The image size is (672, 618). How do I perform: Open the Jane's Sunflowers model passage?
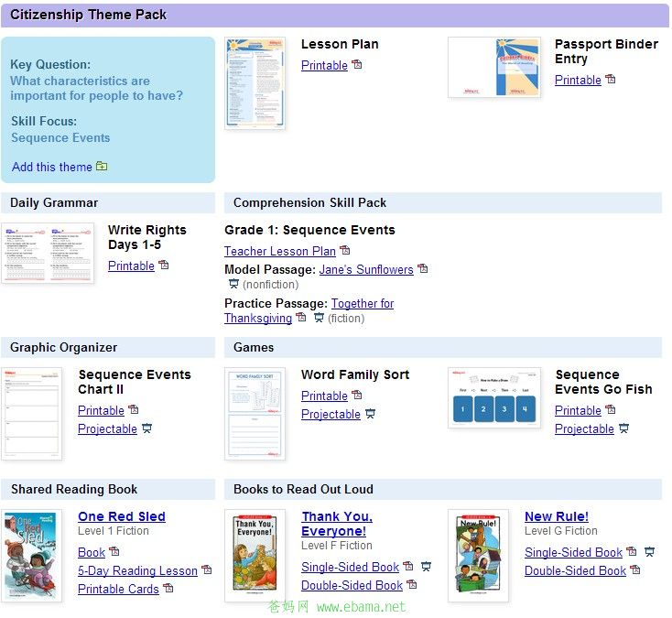(366, 269)
